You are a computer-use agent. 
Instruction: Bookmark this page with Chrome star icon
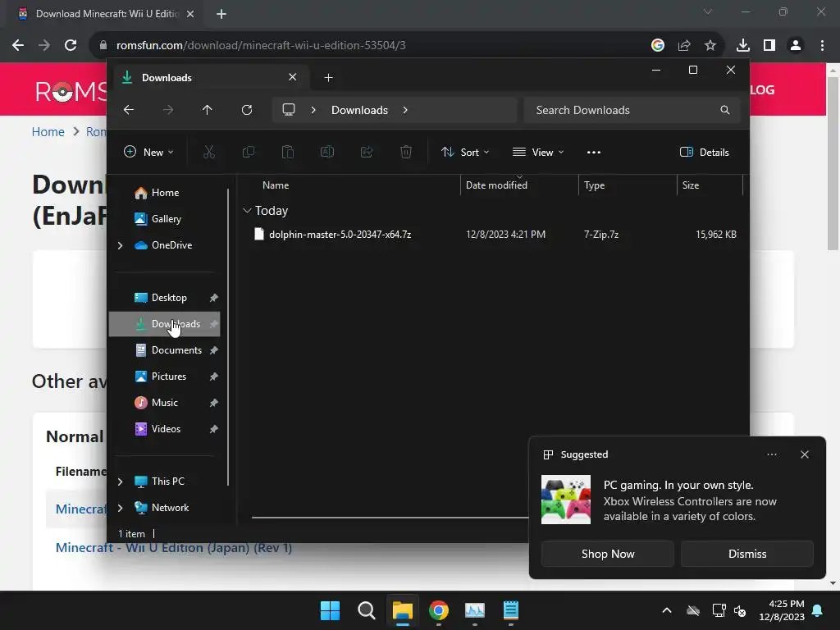pos(710,45)
